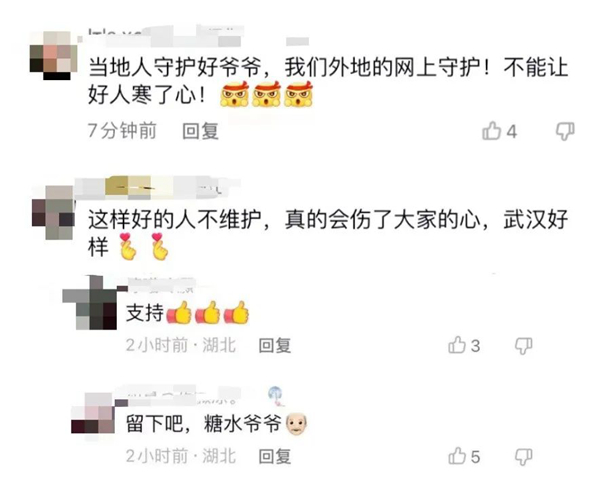Like the comment with 4 likes
The width and height of the screenshot is (600, 487).
coord(492,131)
